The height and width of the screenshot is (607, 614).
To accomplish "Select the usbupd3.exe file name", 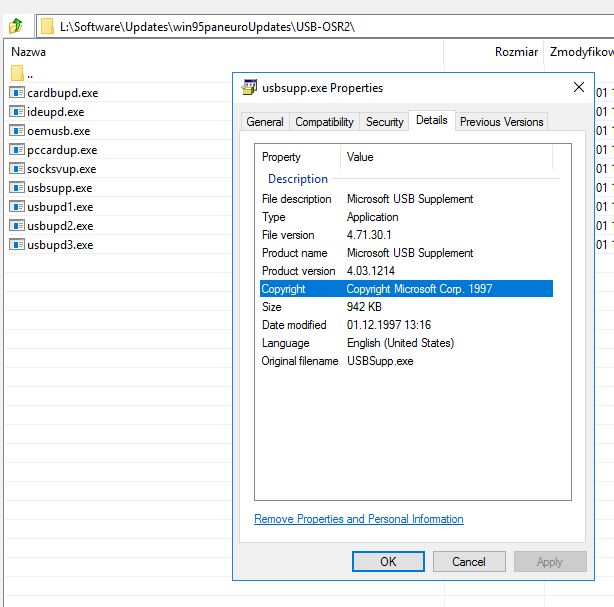I will (60, 245).
